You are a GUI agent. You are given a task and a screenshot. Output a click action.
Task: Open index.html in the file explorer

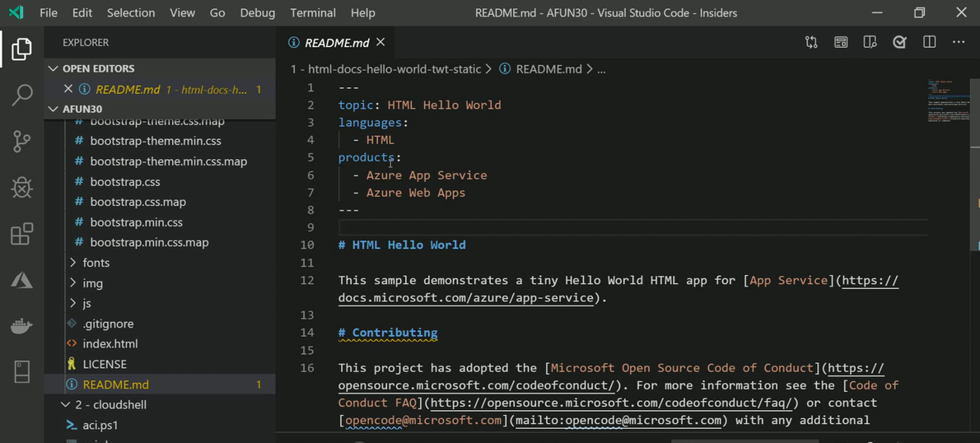110,344
